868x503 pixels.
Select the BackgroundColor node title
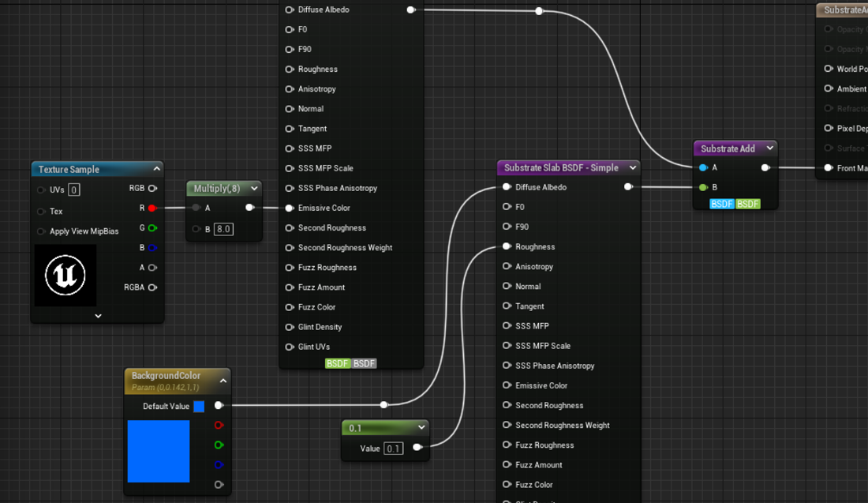(166, 376)
